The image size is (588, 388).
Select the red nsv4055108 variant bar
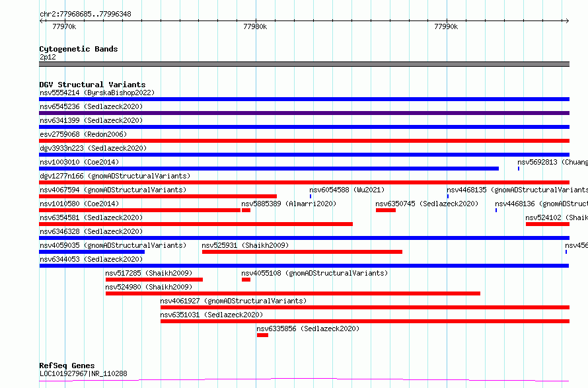pos(246,280)
